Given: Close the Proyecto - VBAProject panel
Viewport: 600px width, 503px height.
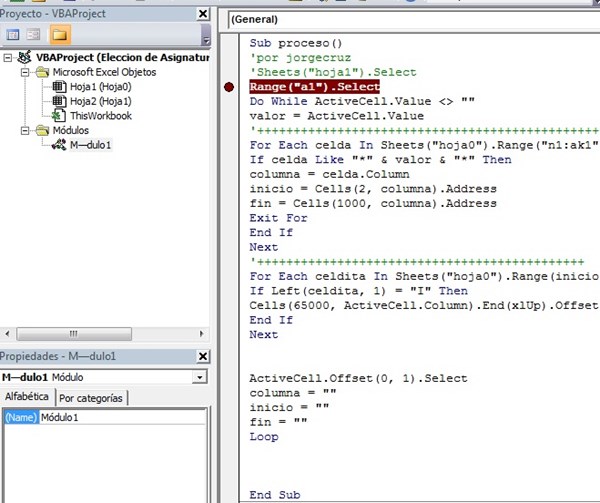Looking at the screenshot, I should point(204,14).
